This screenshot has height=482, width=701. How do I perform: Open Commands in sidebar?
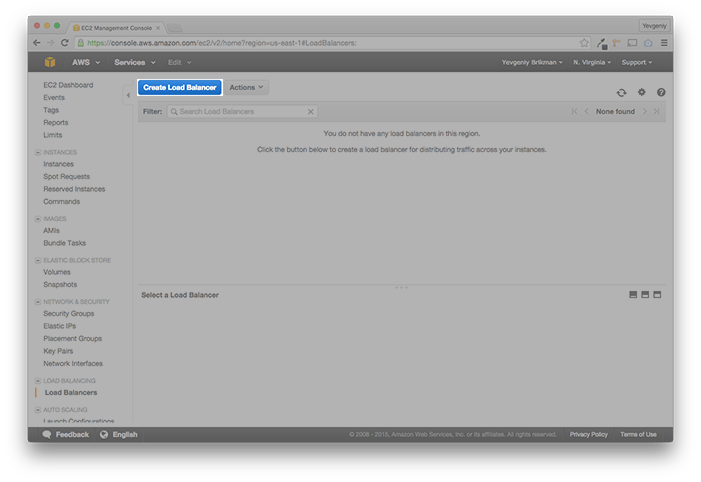click(61, 202)
